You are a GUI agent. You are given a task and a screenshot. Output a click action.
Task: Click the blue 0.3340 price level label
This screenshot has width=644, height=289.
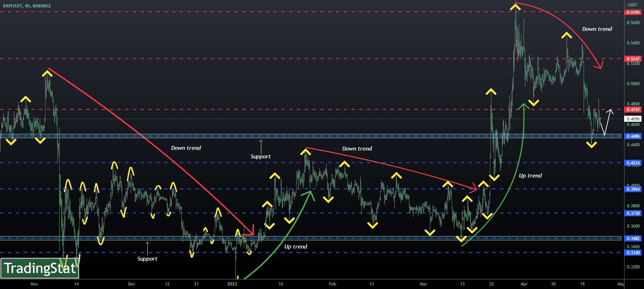point(633,253)
